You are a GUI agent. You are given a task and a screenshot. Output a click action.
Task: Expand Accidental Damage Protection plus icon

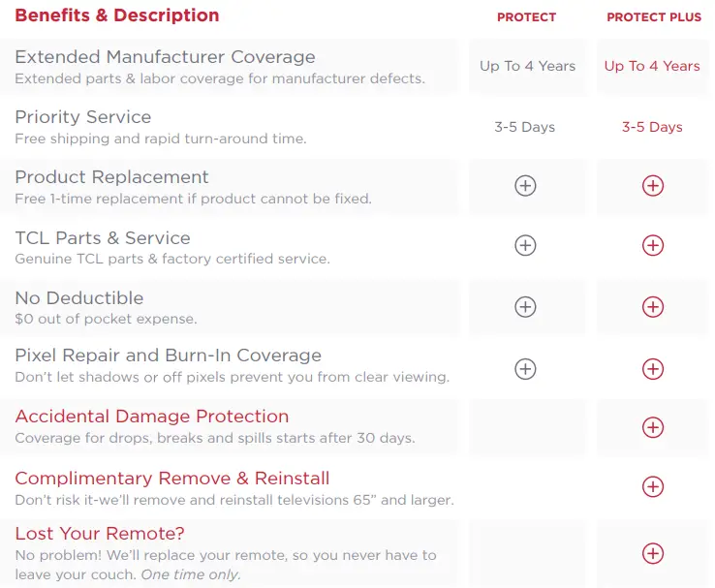pyautogui.click(x=653, y=427)
